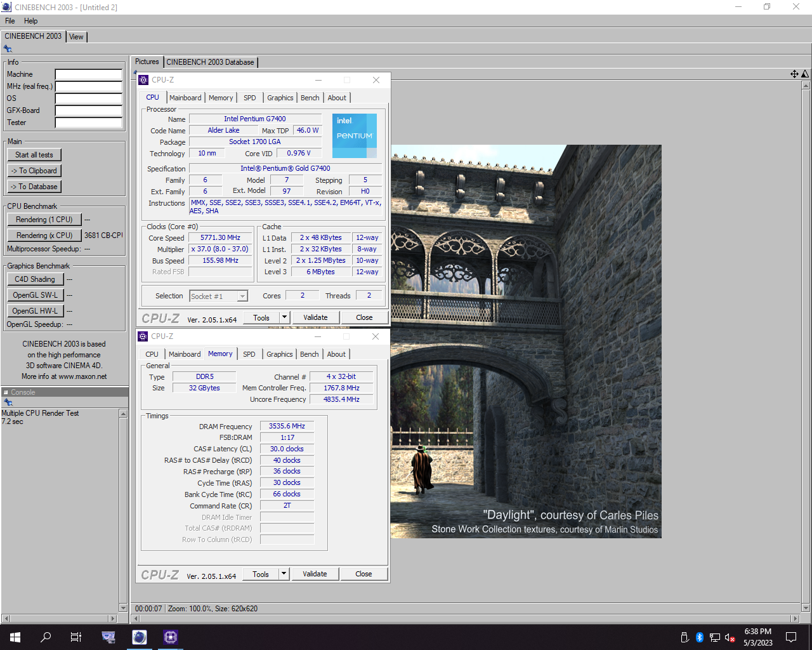
Task: Start the OpenGL HW-L test
Action: (x=35, y=311)
